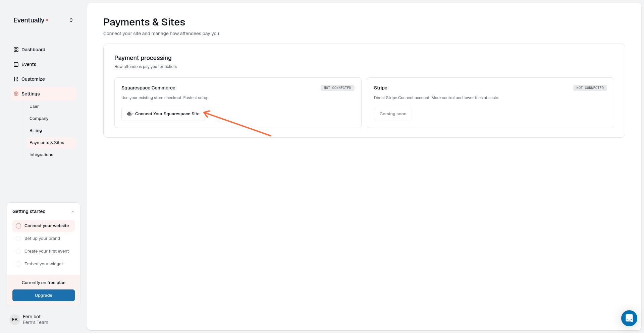
Task: Click the Fern's Team label
Action: pyautogui.click(x=36, y=322)
